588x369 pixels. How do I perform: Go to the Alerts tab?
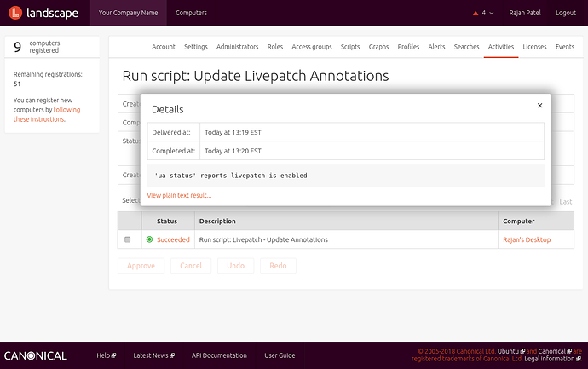pyautogui.click(x=436, y=47)
